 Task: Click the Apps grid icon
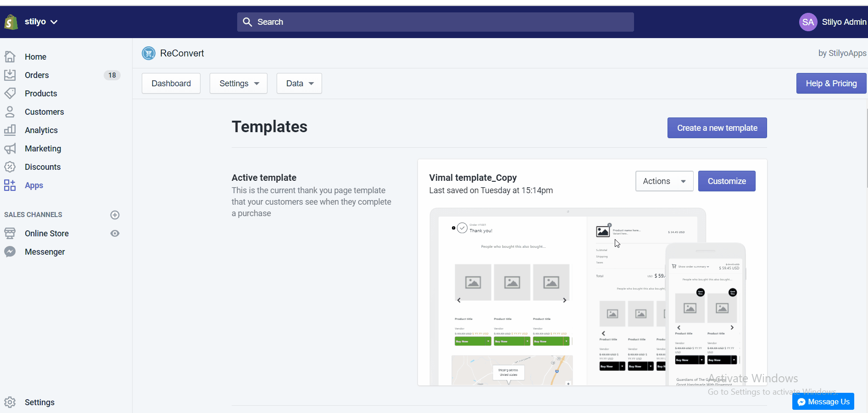(10, 185)
